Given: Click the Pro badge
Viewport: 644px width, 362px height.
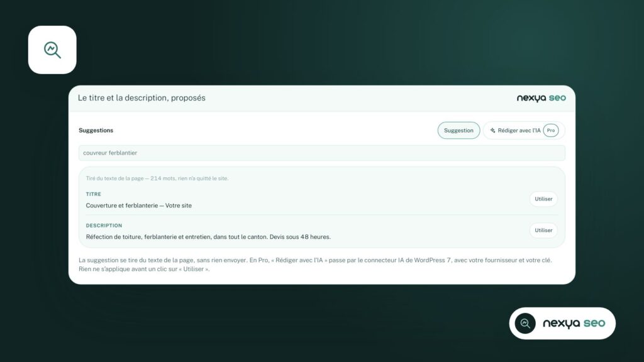Looking at the screenshot, I should (x=551, y=131).
